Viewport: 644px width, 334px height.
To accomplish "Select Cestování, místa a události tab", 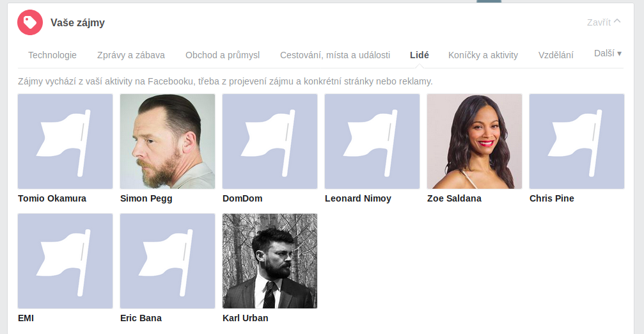I will [x=335, y=55].
